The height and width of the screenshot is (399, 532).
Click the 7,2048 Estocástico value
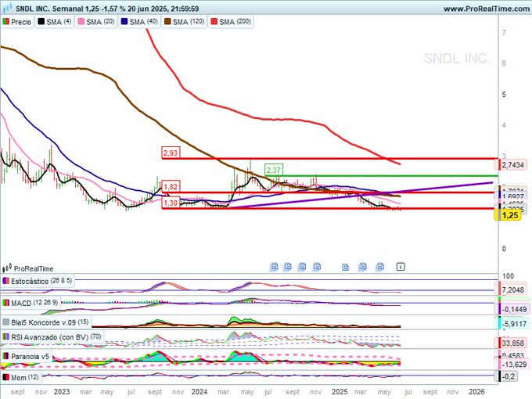click(513, 290)
